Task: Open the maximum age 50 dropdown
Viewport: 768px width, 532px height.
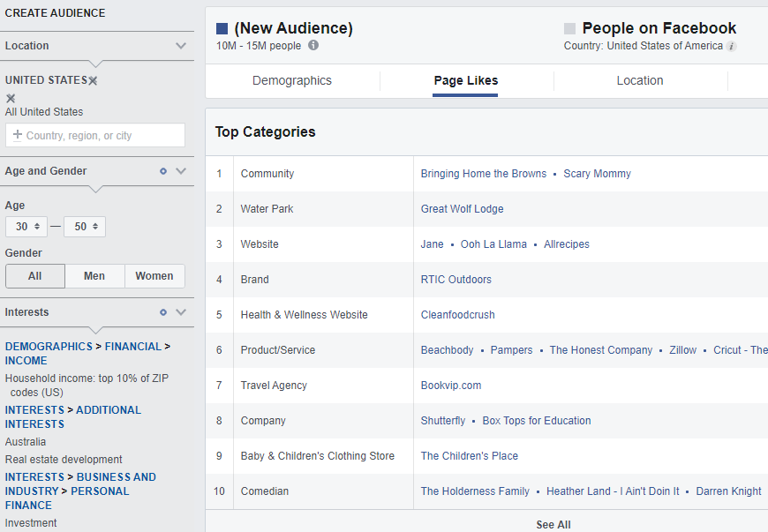Action: coord(85,227)
